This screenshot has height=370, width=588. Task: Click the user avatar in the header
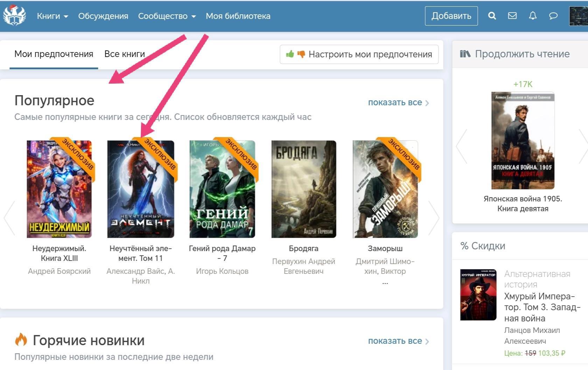[x=579, y=16]
